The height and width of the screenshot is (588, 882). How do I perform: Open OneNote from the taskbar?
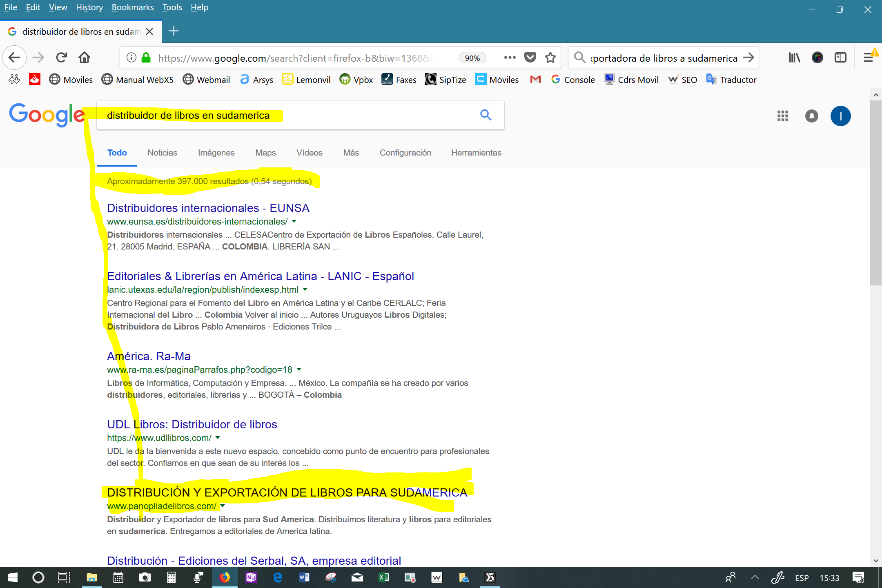tap(251, 577)
